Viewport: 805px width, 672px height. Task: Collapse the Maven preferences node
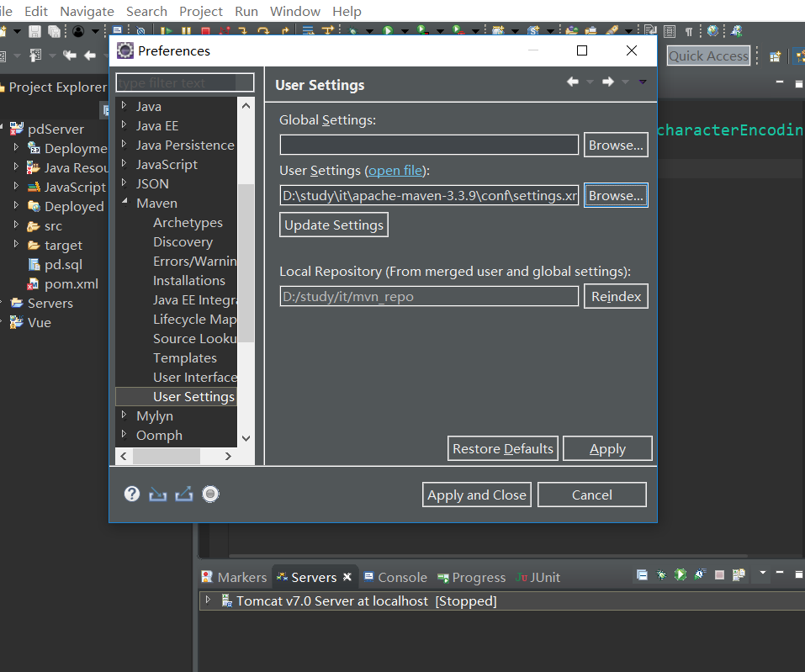(124, 202)
